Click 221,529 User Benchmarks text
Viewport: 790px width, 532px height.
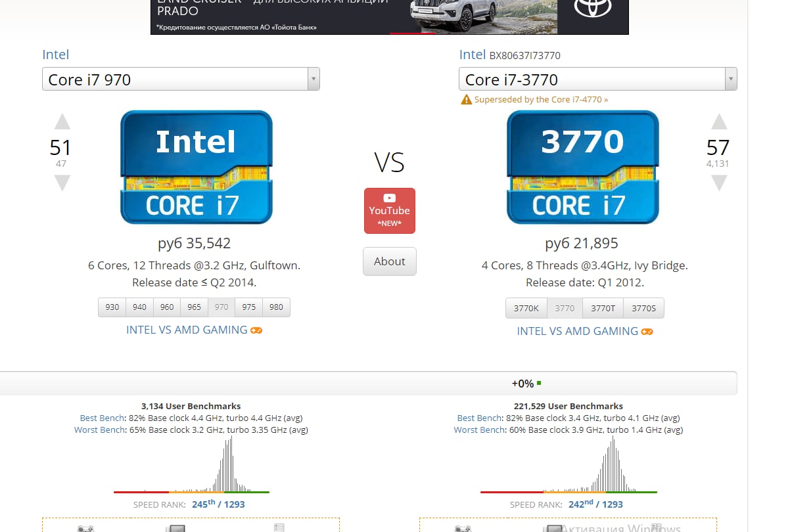point(569,406)
